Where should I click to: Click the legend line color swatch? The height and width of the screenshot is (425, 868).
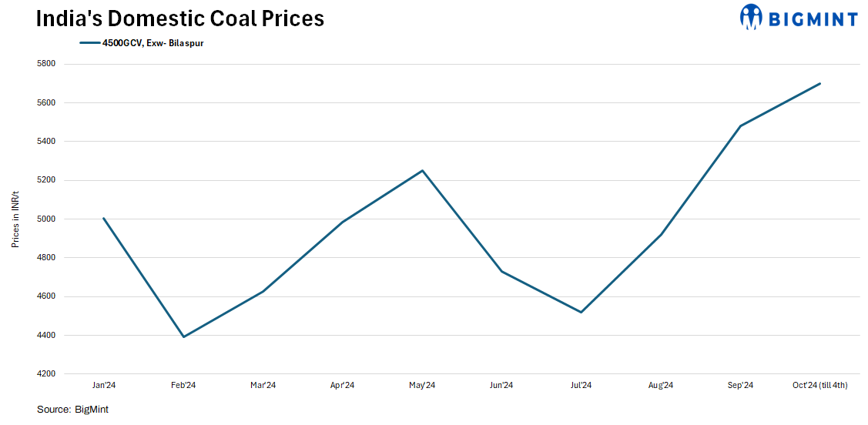89,43
